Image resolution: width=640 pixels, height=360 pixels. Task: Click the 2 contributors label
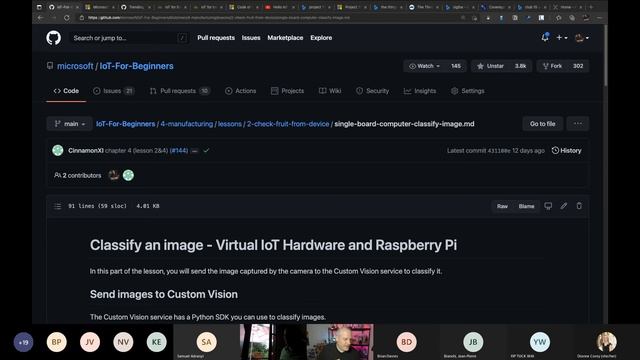pyautogui.click(x=78, y=176)
